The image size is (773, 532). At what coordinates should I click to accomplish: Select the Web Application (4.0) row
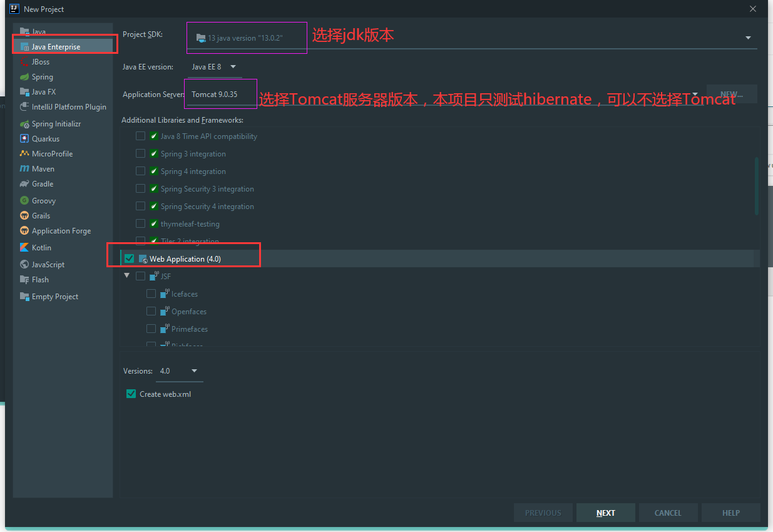(440, 258)
